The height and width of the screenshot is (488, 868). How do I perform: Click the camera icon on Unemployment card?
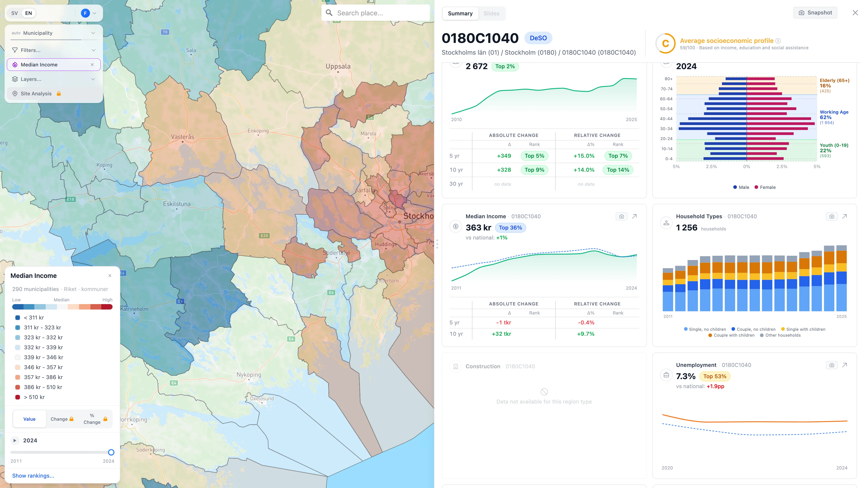click(x=831, y=365)
